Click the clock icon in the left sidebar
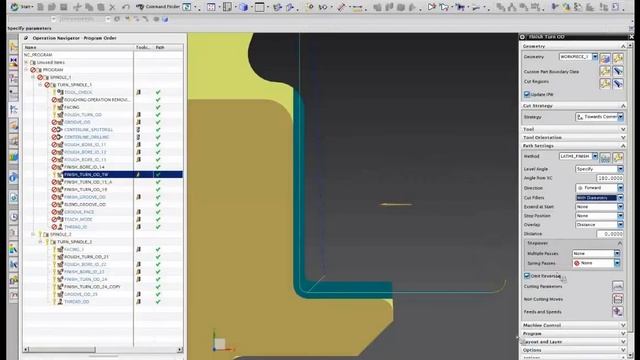 pos(13,216)
